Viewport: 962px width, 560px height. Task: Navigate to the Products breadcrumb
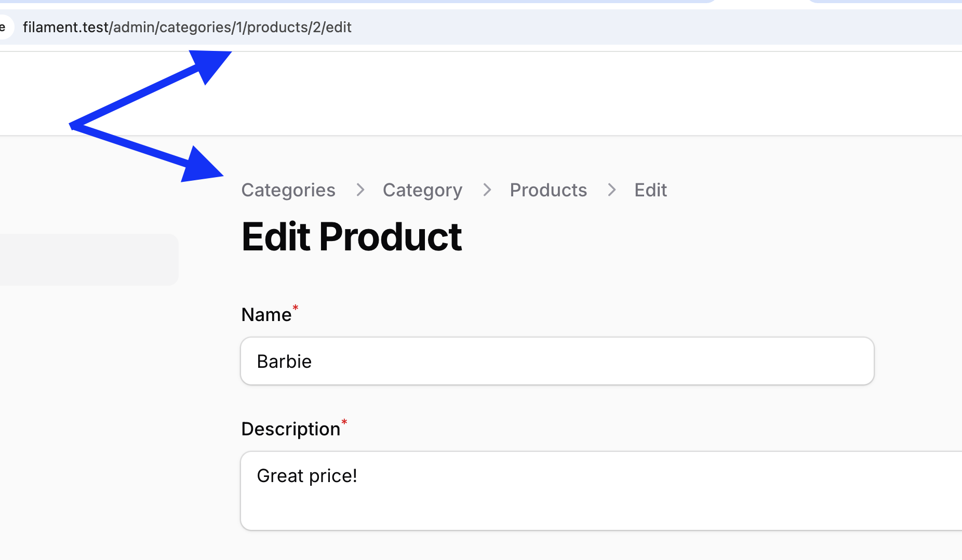(x=548, y=190)
